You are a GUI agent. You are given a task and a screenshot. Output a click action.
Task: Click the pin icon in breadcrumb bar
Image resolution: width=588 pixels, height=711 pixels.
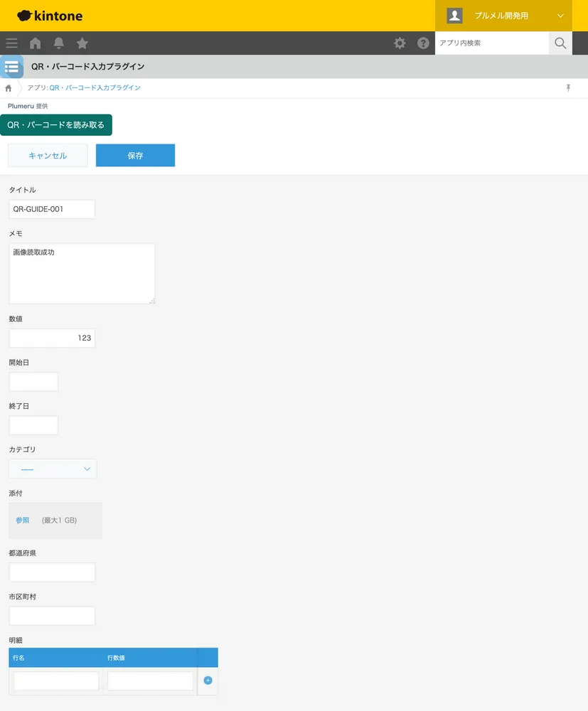[x=568, y=88]
